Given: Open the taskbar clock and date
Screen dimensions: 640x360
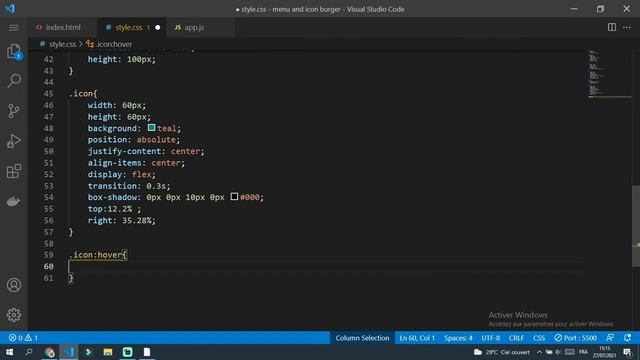Looking at the screenshot, I should click(604, 352).
